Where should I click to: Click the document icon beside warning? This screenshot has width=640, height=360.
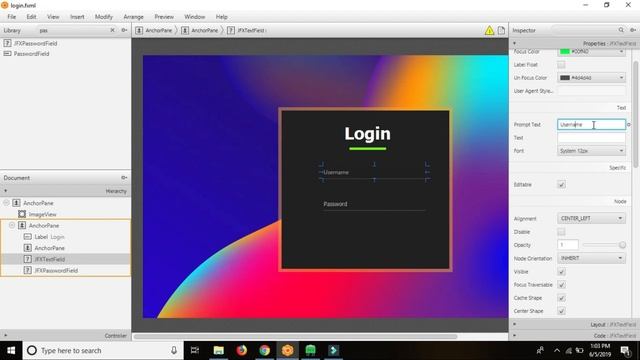click(x=501, y=30)
